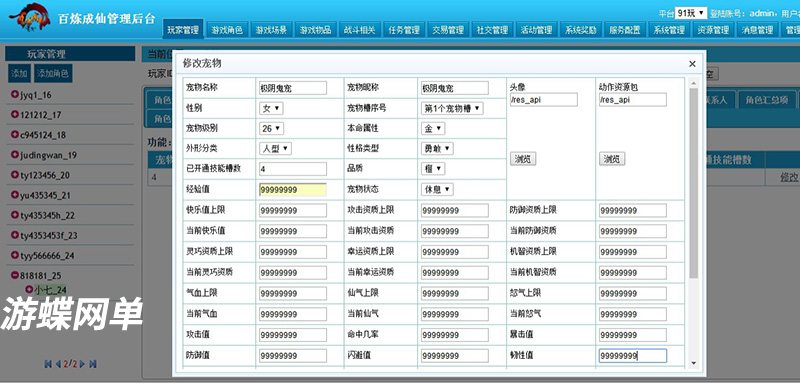Click the 快乐值上限 input field

293,211
